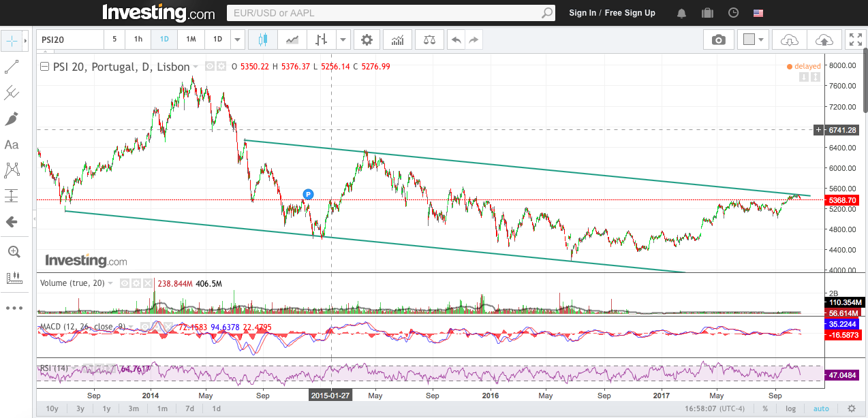The image size is (868, 418).
Task: Toggle Volume indicator visibility eye
Action: pos(125,283)
